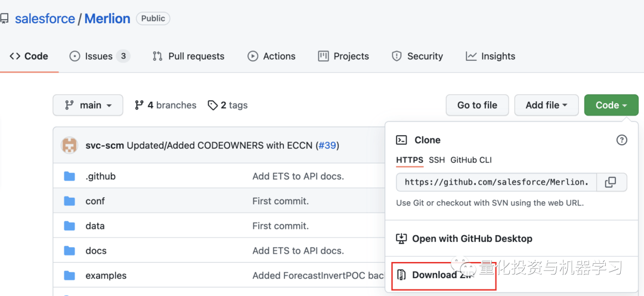
Task: Click the conf folder icon
Action: coord(70,201)
